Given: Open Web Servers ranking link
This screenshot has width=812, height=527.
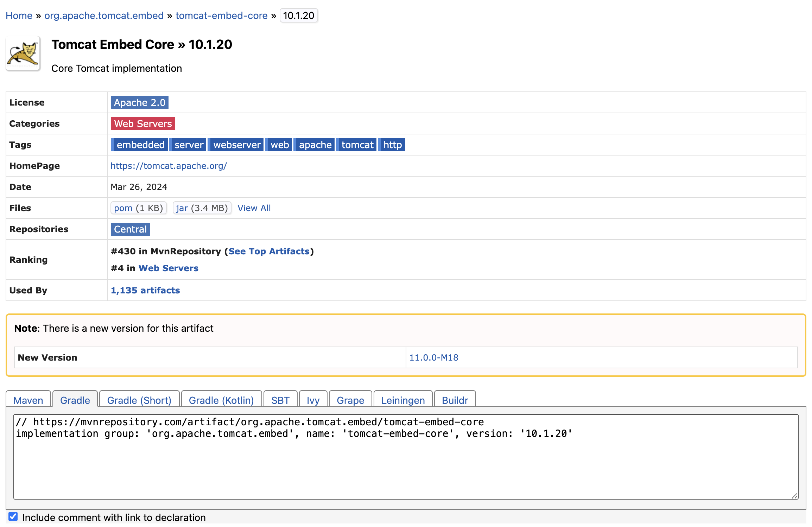Looking at the screenshot, I should point(169,268).
